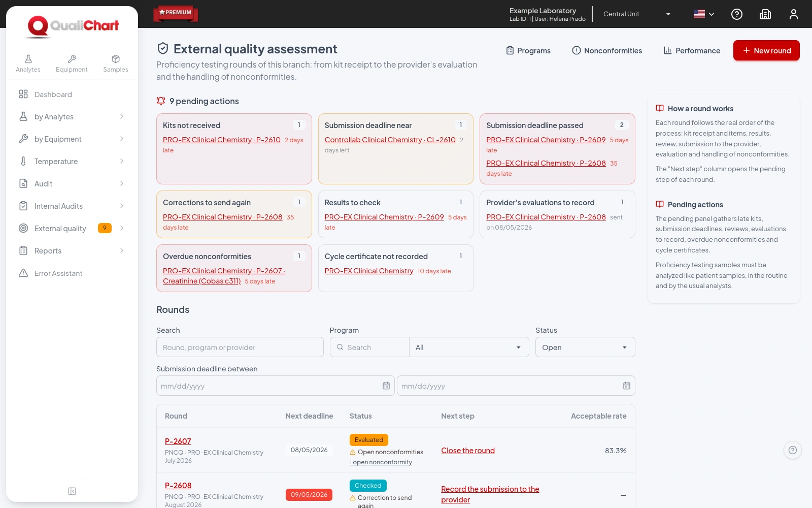The width and height of the screenshot is (812, 508).
Task: Open the Creatinine (Cobas c311) nonconformity link
Action: (x=224, y=276)
